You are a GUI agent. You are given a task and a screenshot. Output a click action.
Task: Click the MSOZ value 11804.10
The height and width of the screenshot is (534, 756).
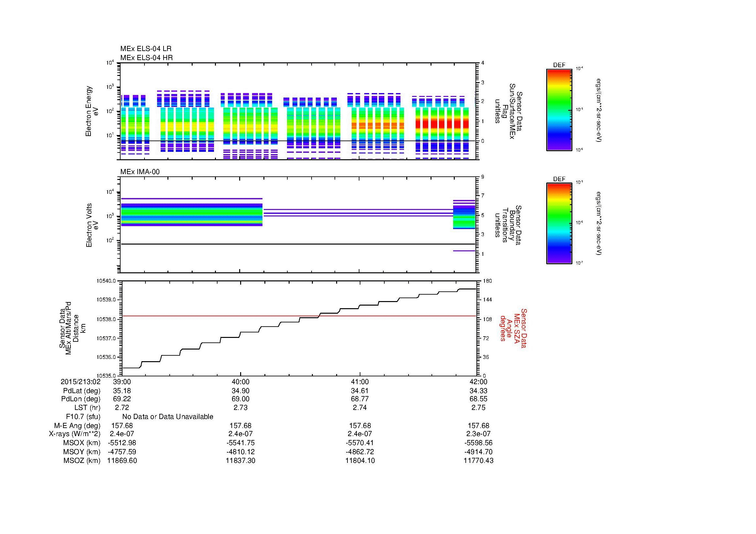[360, 461]
